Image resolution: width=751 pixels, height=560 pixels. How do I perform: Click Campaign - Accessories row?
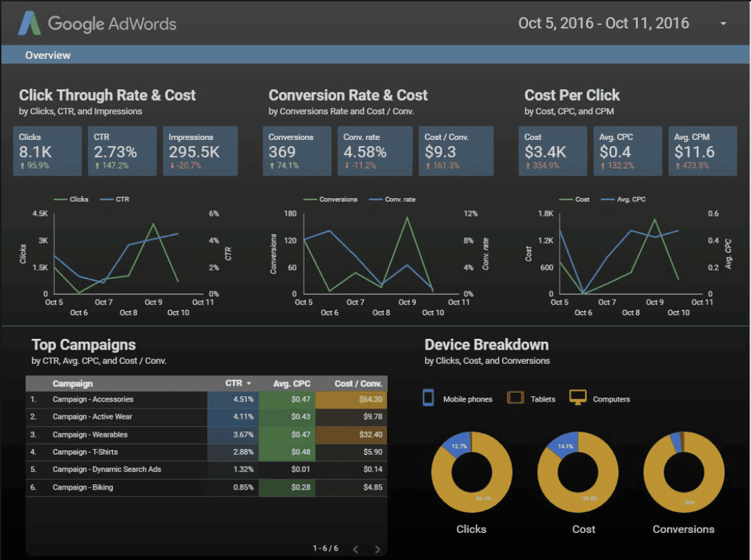click(x=206, y=399)
